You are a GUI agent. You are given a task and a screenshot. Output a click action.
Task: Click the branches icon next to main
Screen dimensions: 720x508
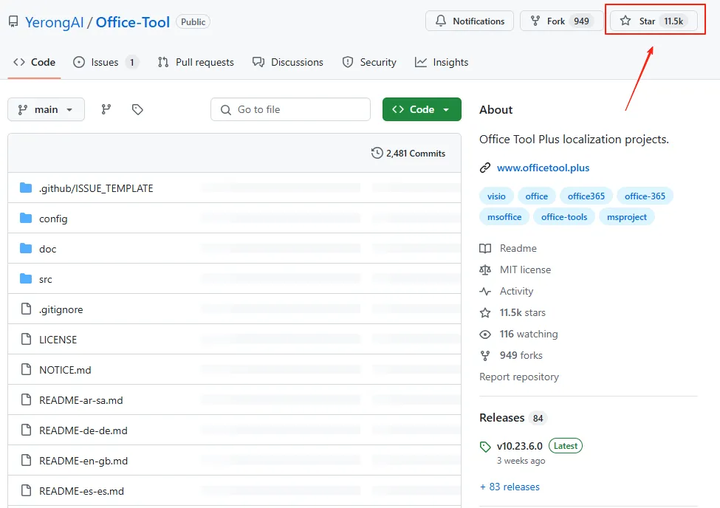(106, 110)
